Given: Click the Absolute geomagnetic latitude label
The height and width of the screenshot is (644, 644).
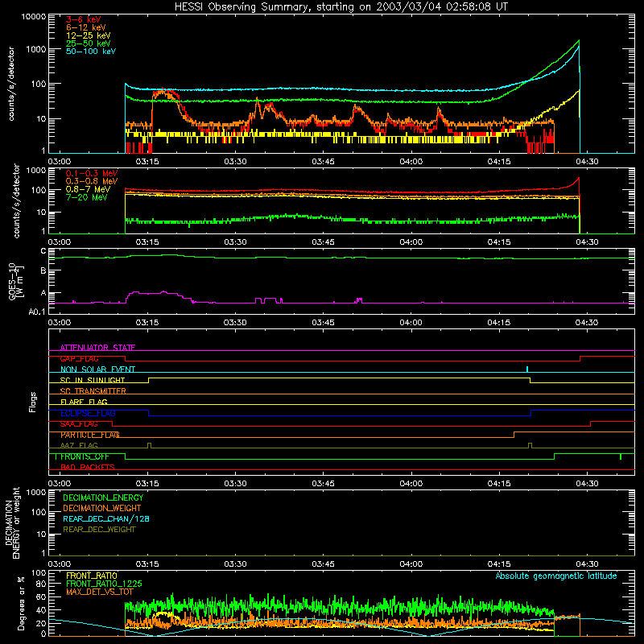Looking at the screenshot, I should click(x=556, y=576).
